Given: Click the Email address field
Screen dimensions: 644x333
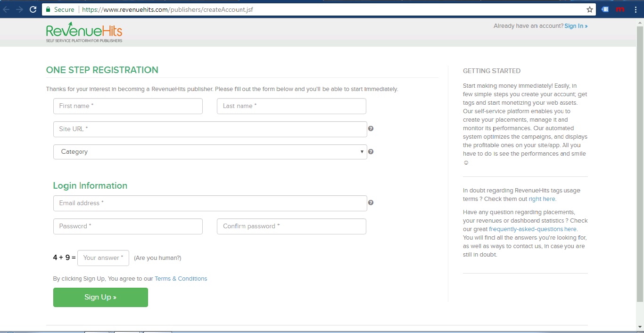Looking at the screenshot, I should click(x=210, y=203).
